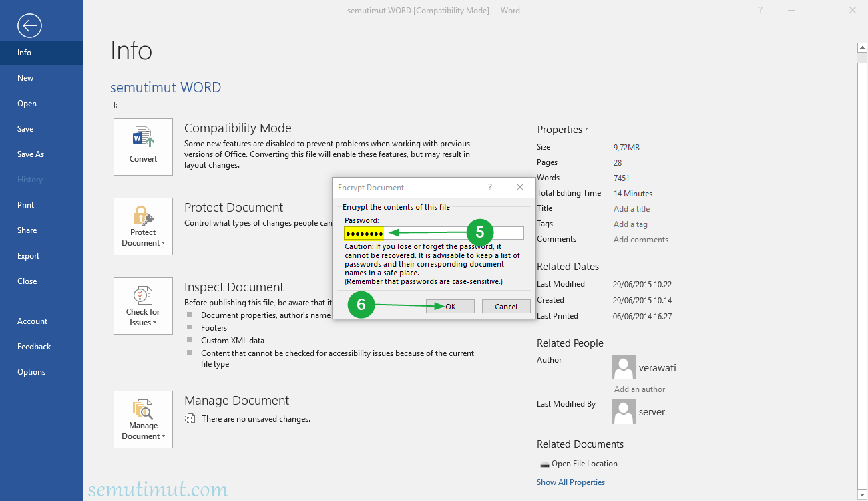Screen dimensions: 868x501
Task: Click the Manage Document heading text
Action: [237, 401]
